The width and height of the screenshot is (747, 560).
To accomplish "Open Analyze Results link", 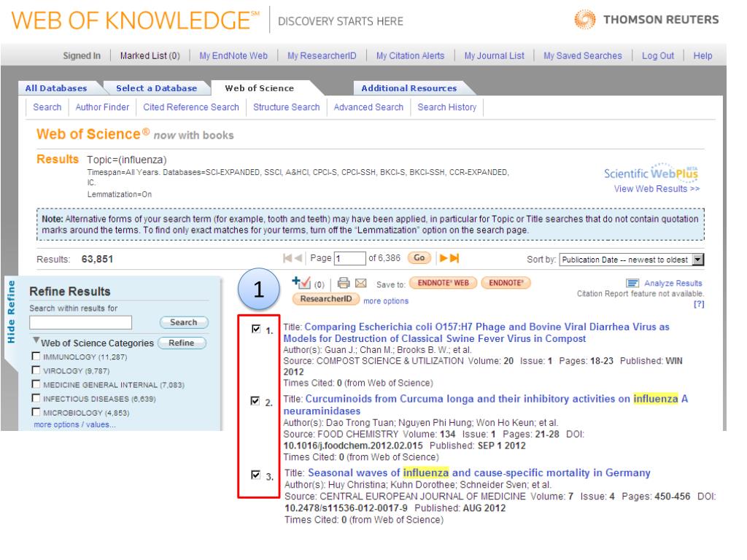I will point(673,284).
